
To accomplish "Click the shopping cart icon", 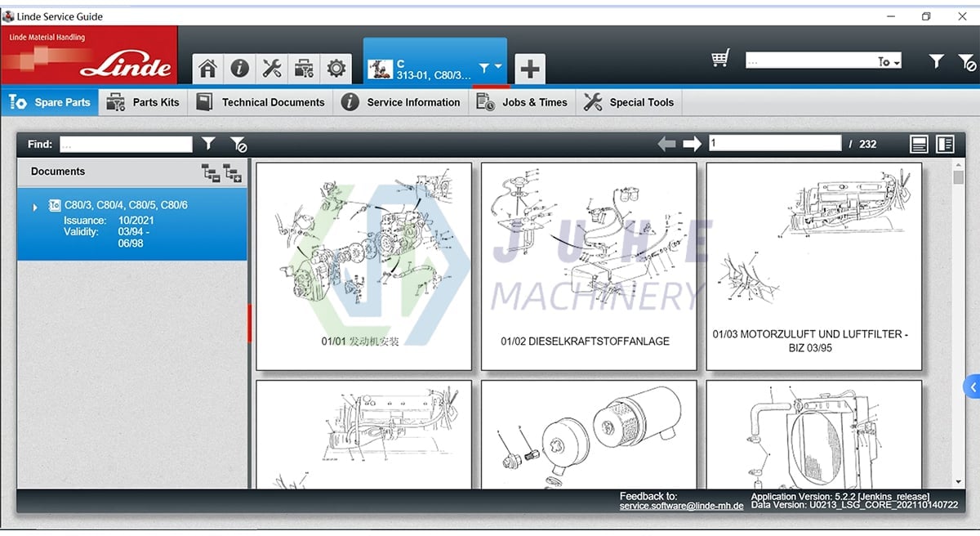I will [x=719, y=59].
